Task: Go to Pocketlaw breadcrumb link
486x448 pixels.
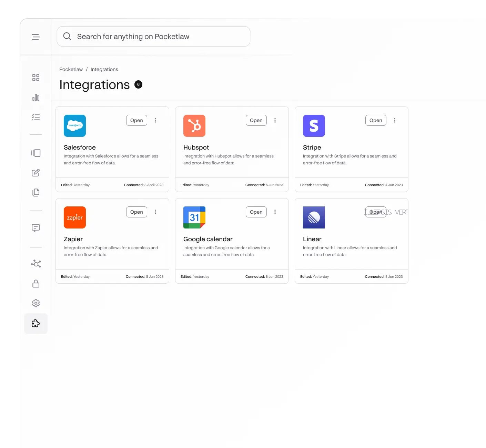Action: pos(71,69)
